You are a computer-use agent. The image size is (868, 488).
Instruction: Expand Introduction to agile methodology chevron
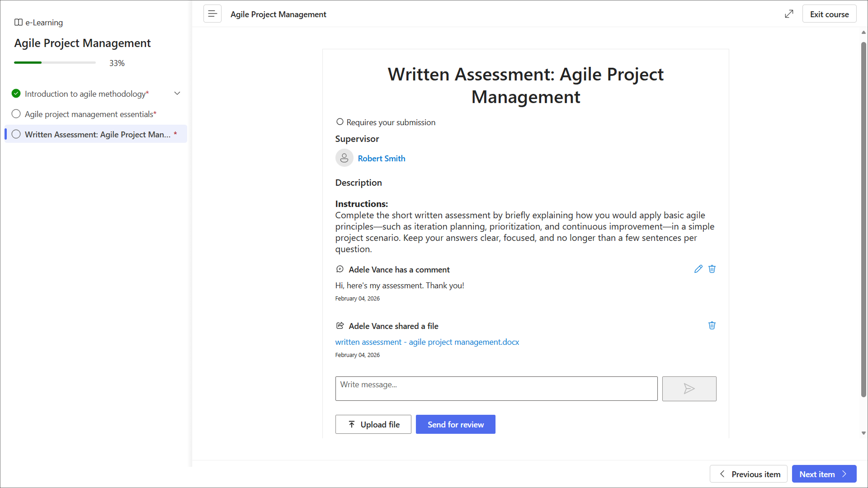coord(177,94)
